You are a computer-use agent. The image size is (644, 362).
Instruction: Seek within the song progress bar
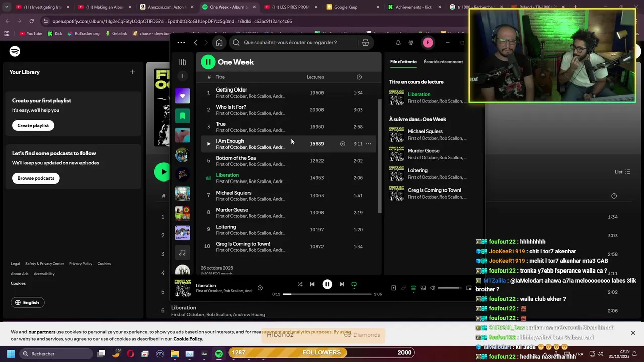[327, 294]
